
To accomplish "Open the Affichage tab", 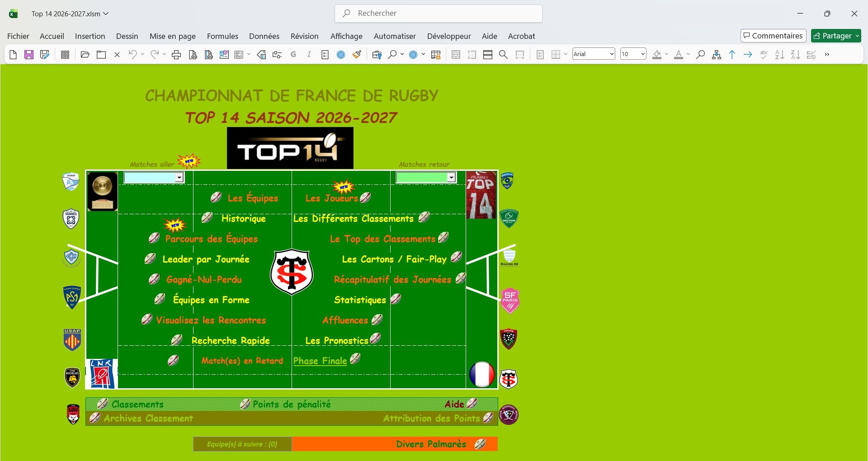I will click(x=346, y=36).
